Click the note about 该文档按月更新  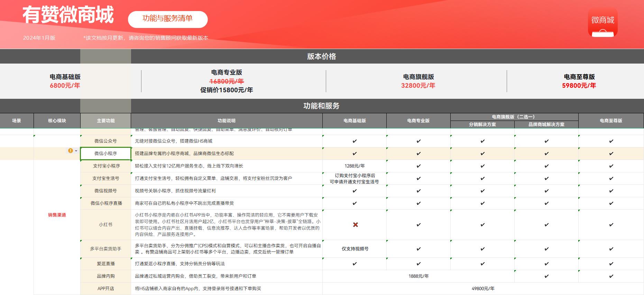click(x=146, y=38)
